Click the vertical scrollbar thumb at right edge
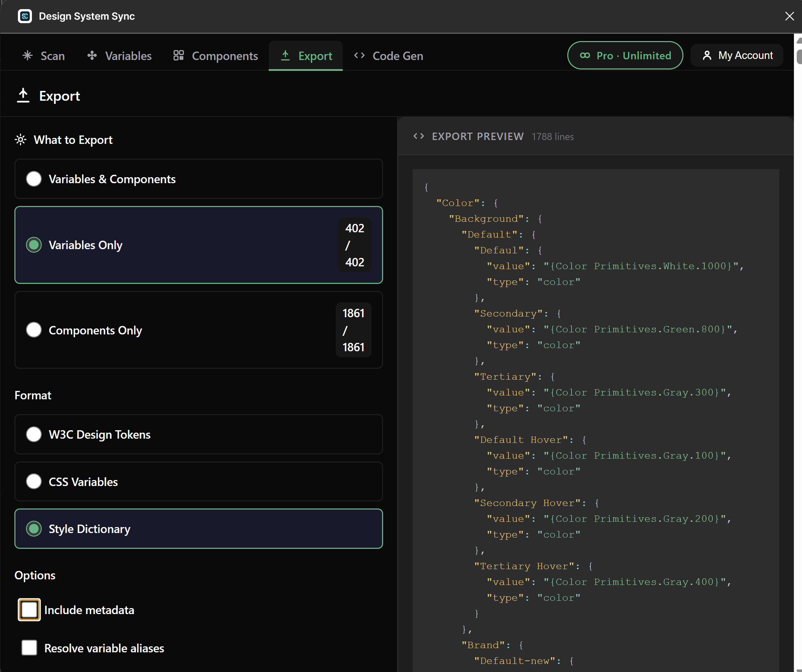 point(799,56)
